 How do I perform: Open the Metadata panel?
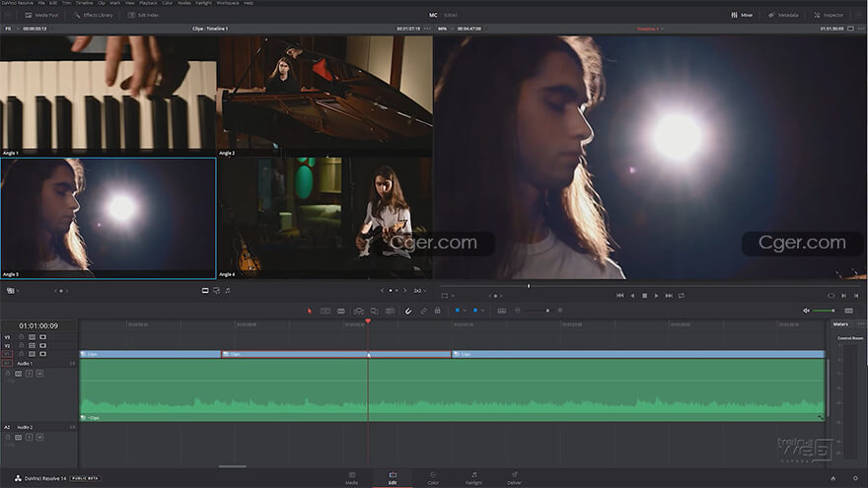[x=783, y=15]
